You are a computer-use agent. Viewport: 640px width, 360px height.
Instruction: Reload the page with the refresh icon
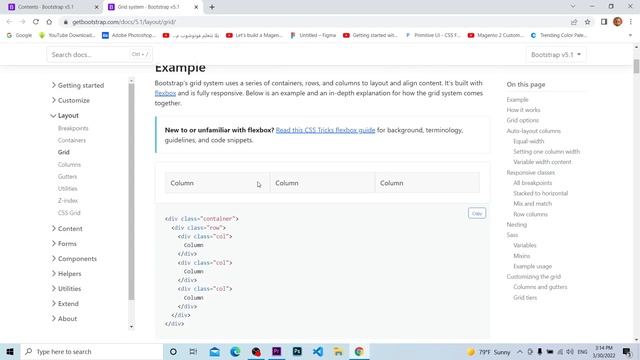click(36, 22)
